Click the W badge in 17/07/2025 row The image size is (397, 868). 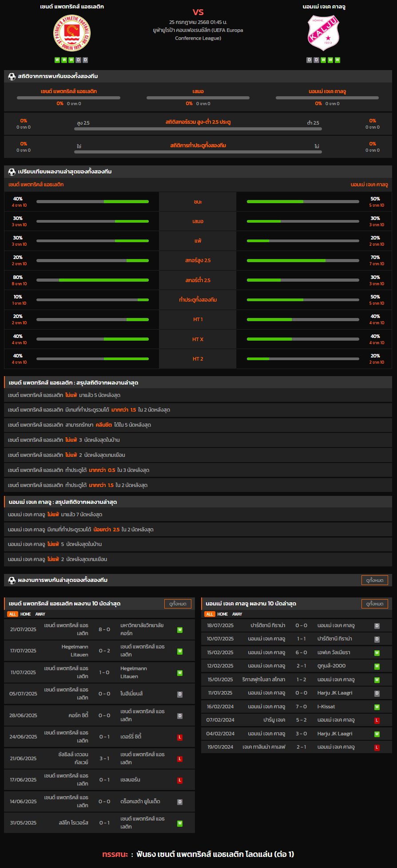[180, 651]
